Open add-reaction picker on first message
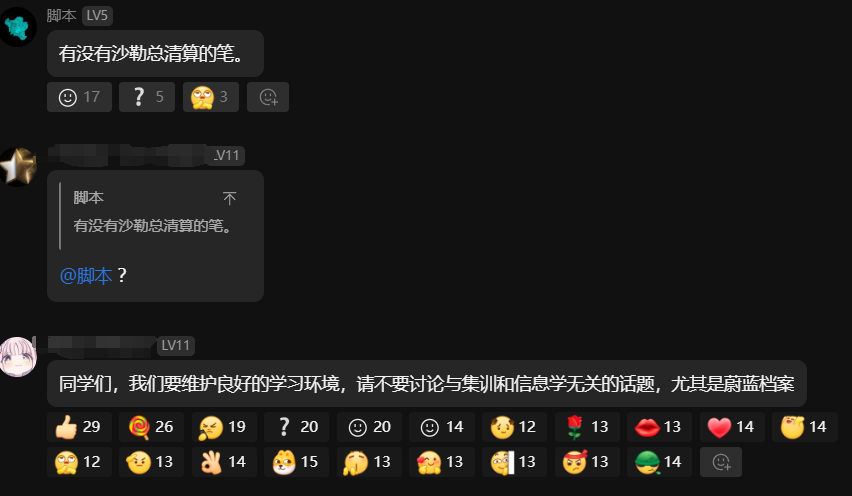The width and height of the screenshot is (852, 496). click(268, 97)
